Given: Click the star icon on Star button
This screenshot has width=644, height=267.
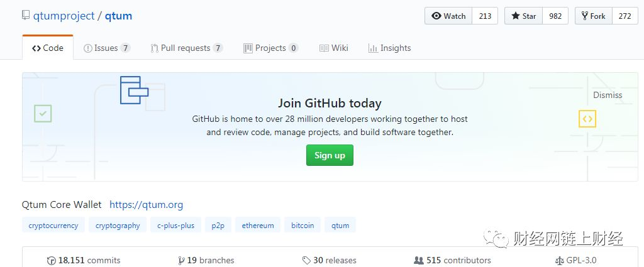Looking at the screenshot, I should (x=516, y=16).
